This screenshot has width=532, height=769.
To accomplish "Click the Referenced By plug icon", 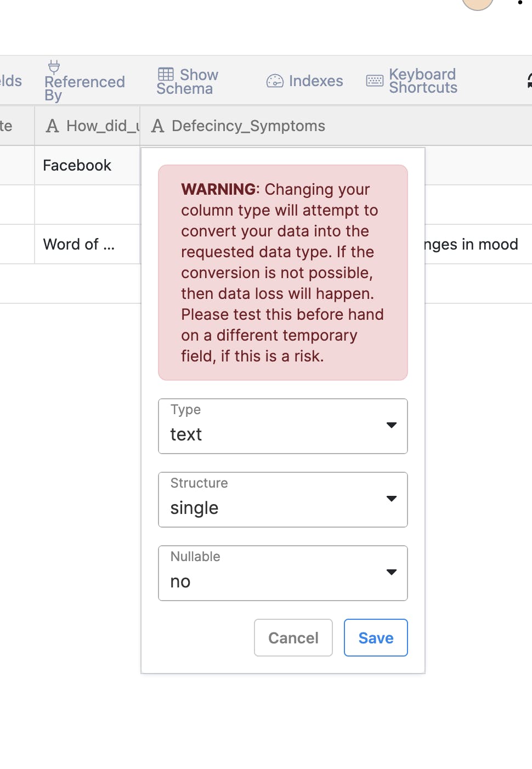I will (x=54, y=67).
